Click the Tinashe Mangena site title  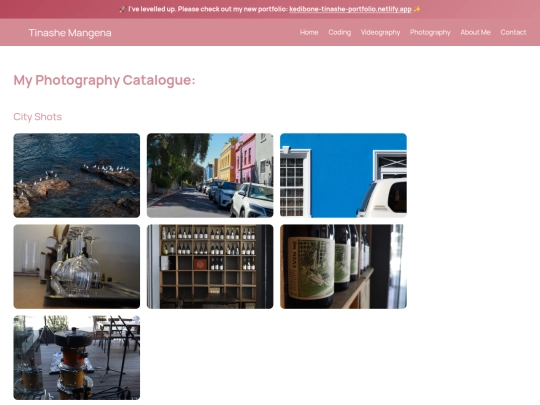[70, 33]
